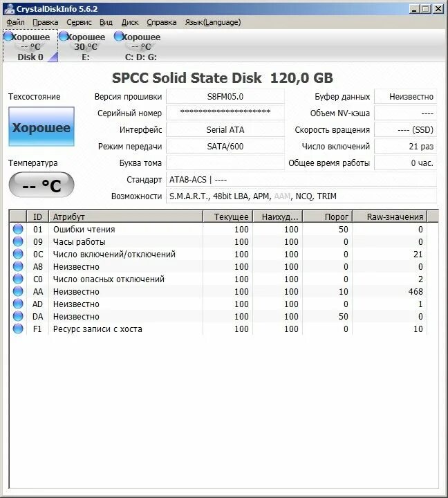Click the Скорость вращения value ---- (SSD)
Viewport: 448px width, 498px height.
(x=405, y=129)
